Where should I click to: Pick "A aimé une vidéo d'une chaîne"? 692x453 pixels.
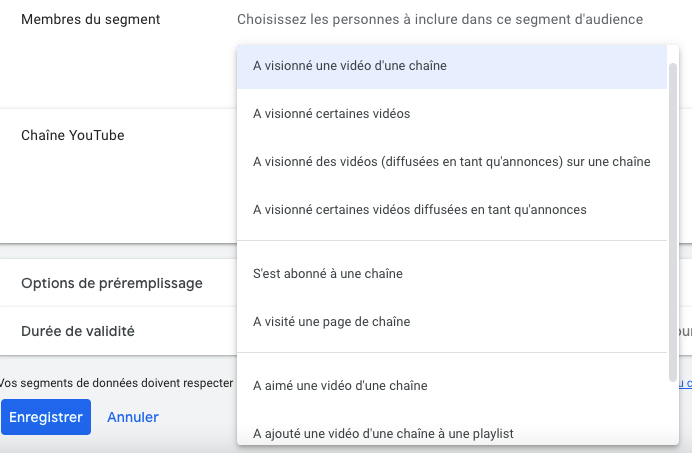[340, 385]
